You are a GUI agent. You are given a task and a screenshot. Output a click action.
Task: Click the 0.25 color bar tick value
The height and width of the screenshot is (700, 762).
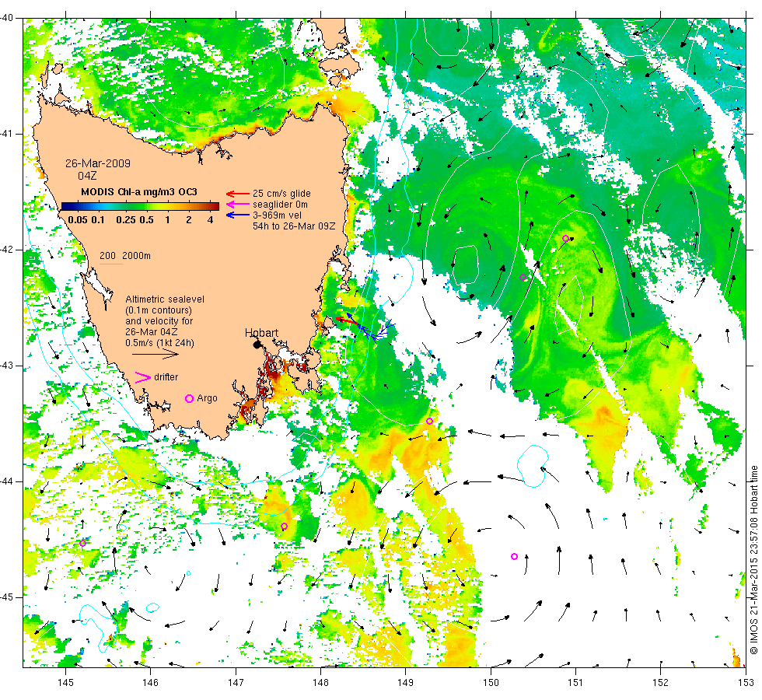click(x=126, y=220)
